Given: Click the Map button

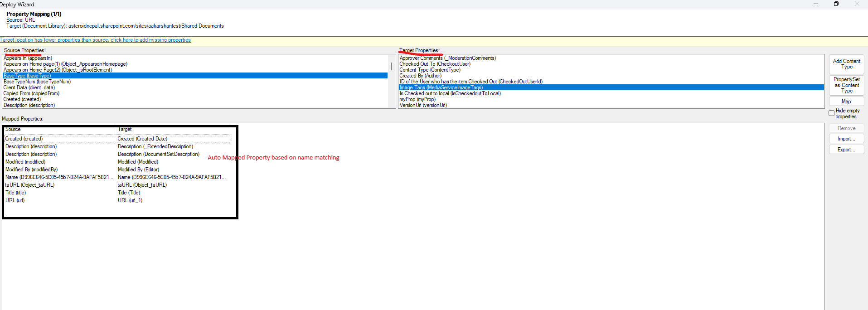Looking at the screenshot, I should [846, 102].
